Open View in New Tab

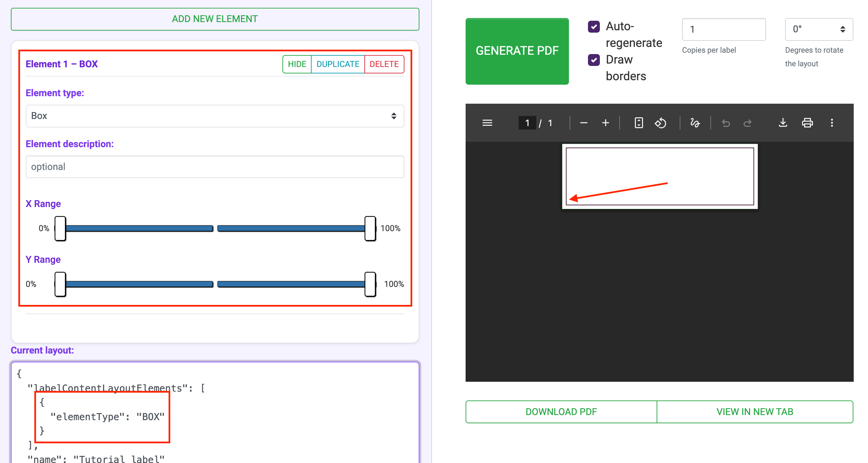(x=754, y=412)
